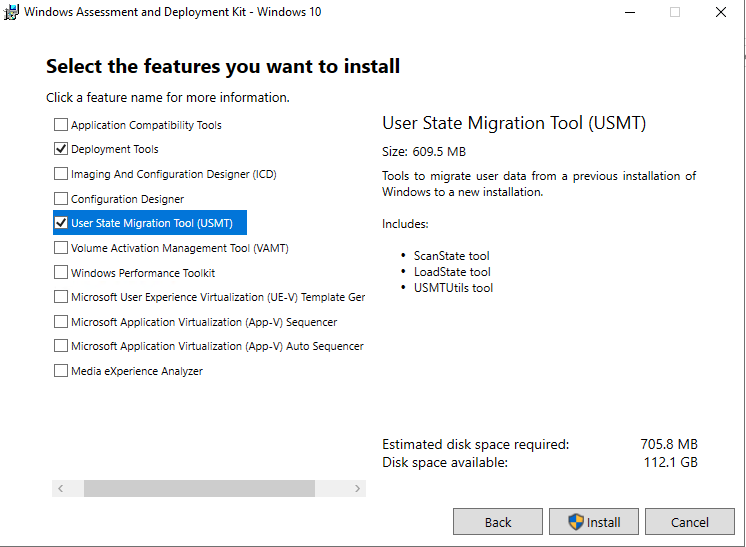Select Microsoft Application Virtualization (App-V) Sequencer label

[204, 322]
